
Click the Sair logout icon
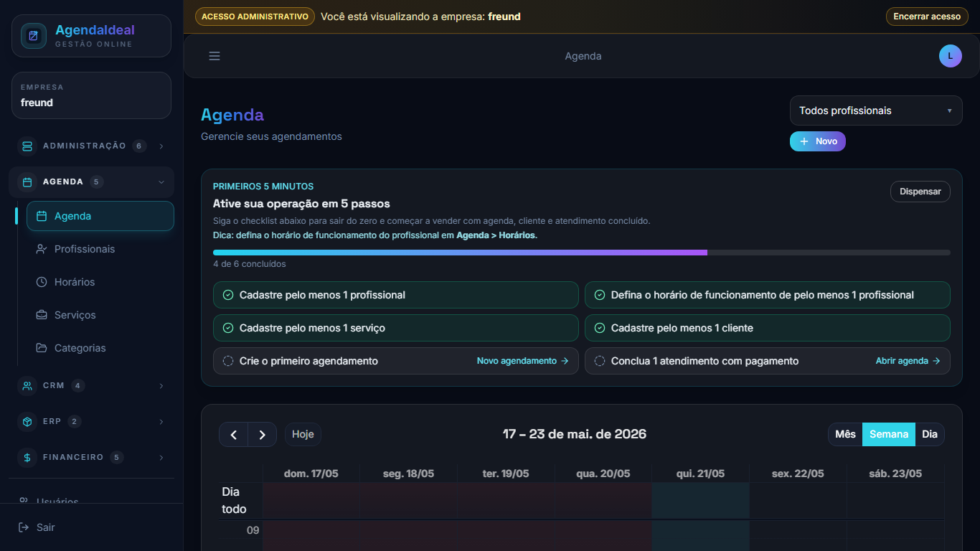pos(24,527)
